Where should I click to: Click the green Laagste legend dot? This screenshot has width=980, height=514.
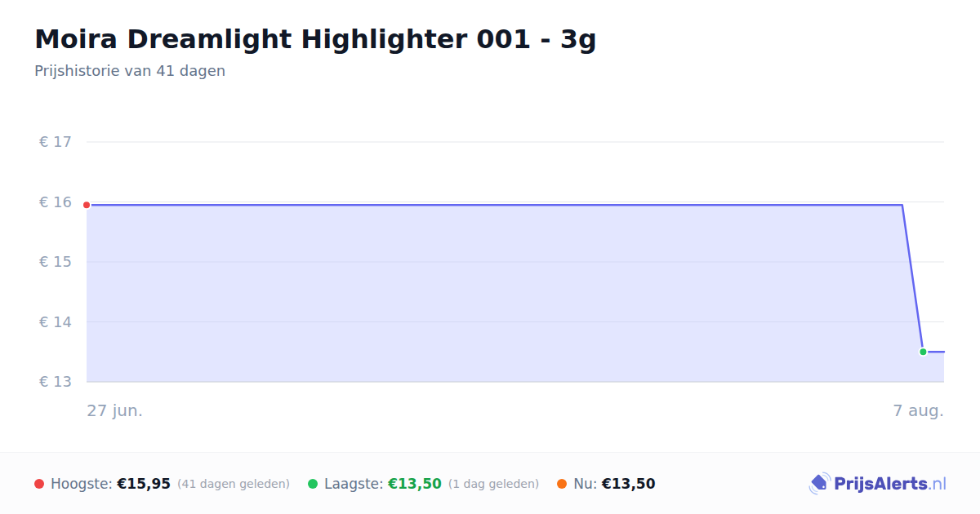[x=313, y=484]
